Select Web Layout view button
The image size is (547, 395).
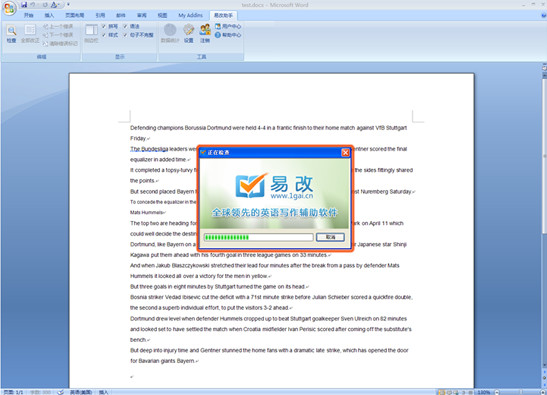(456, 392)
